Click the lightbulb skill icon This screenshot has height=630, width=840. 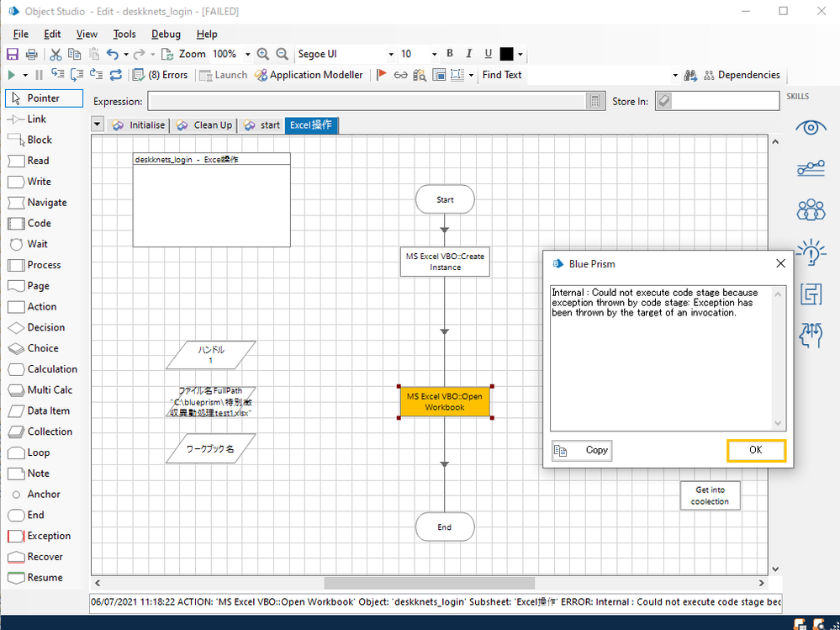(x=811, y=251)
